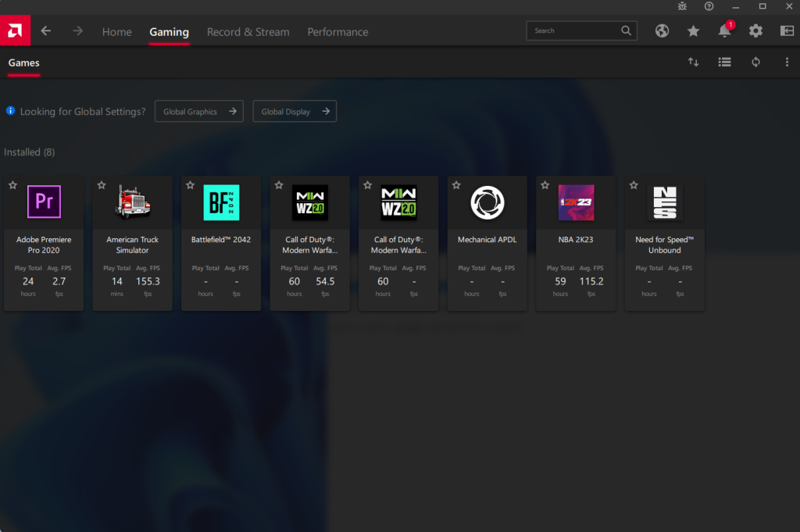Click the "115.2" average fps value
Screen dimensions: 800x532
pos(591,281)
